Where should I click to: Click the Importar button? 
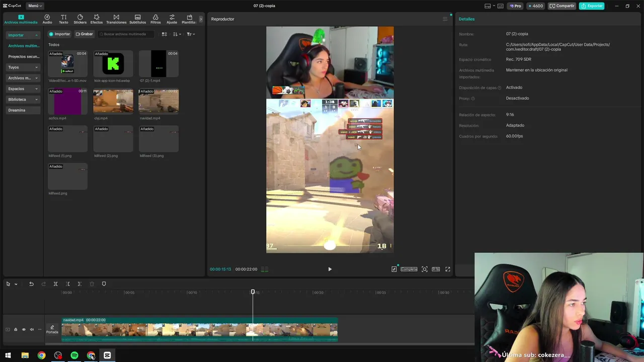click(59, 34)
